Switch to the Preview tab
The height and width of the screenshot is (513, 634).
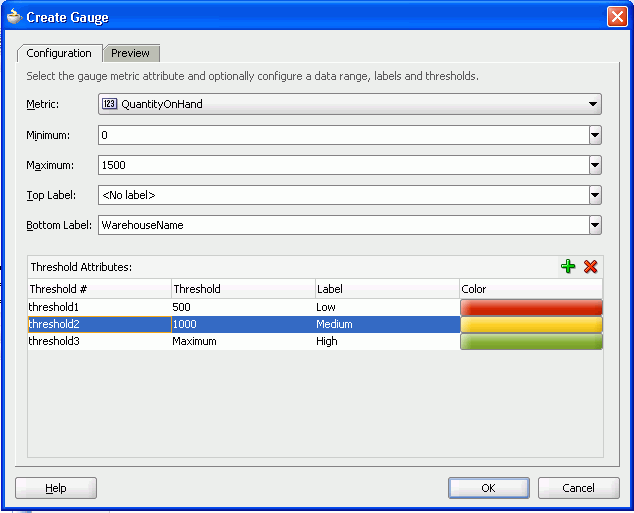point(131,53)
